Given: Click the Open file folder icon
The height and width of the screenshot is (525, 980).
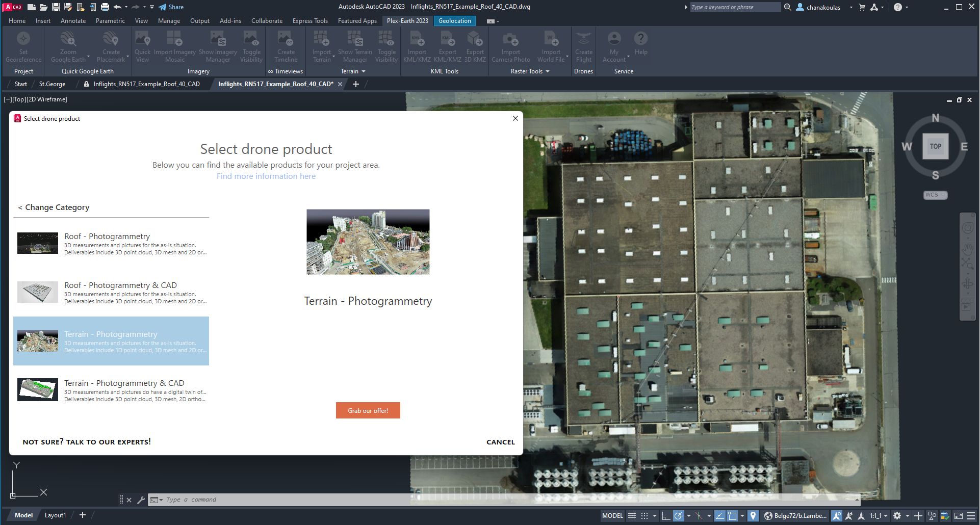Looking at the screenshot, I should 44,7.
